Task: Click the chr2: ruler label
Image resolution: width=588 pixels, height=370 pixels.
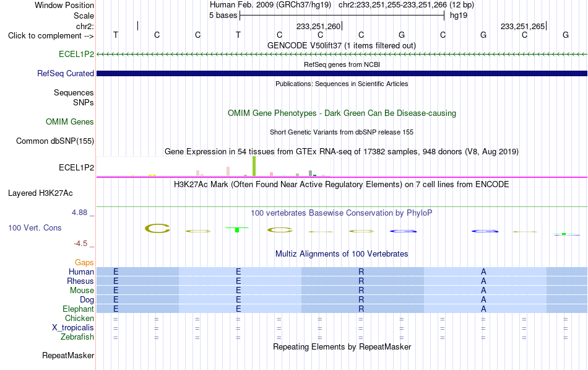Action: 85,26
